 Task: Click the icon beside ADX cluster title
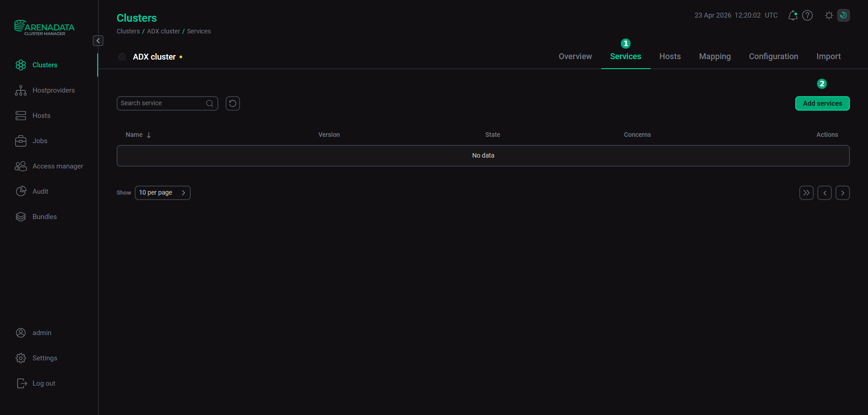pos(122,57)
